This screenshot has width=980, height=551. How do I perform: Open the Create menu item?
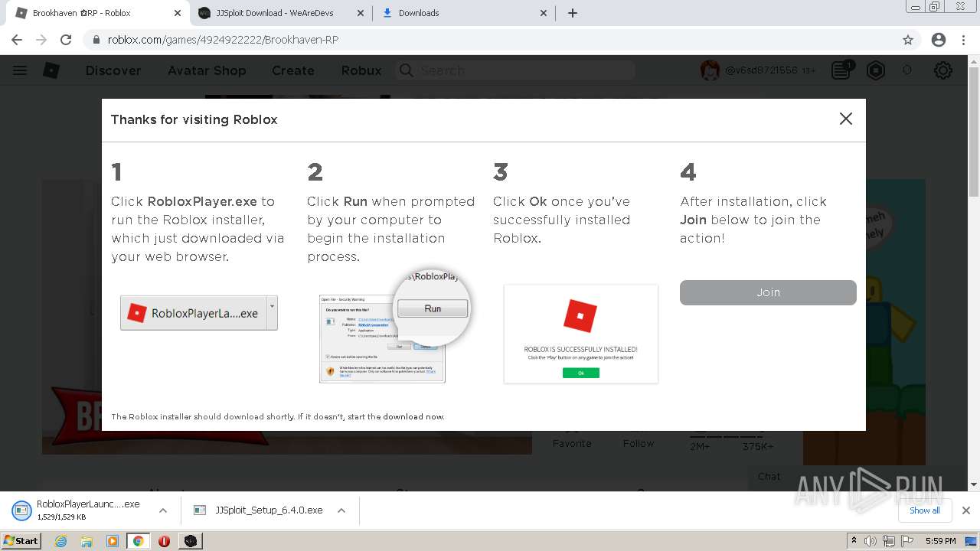coord(293,70)
